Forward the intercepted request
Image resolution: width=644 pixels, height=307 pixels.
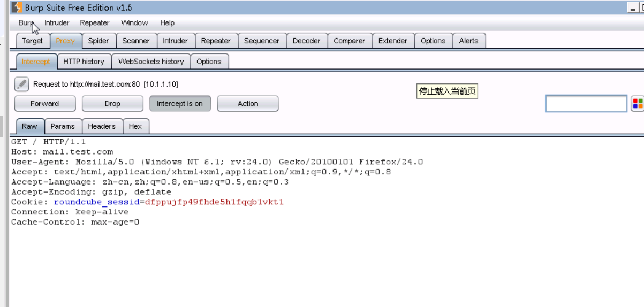[45, 104]
